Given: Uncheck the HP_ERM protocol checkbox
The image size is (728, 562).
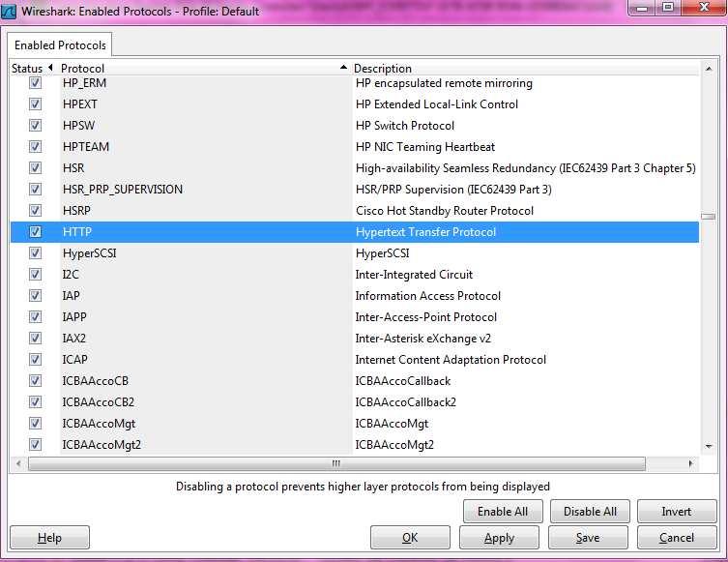Looking at the screenshot, I should 35,83.
